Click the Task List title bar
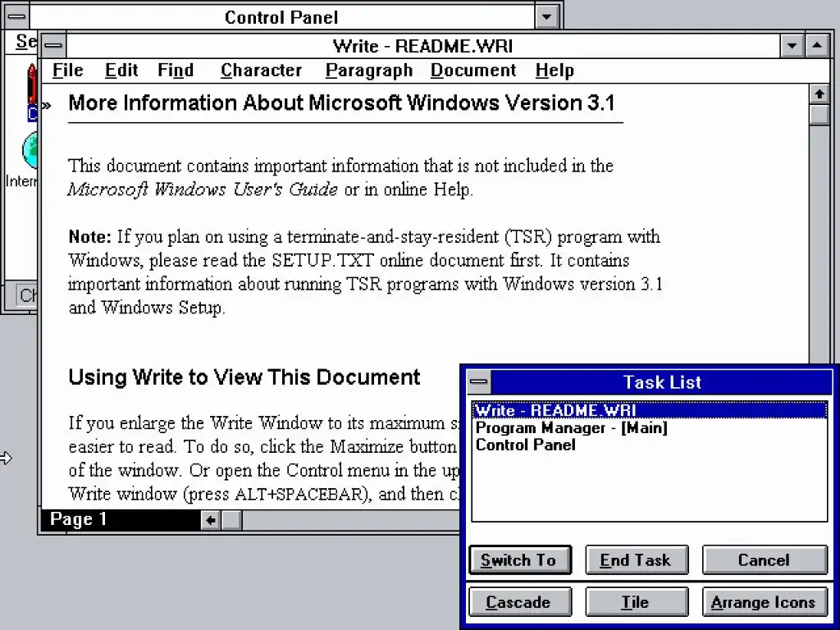This screenshot has height=630, width=840. pyautogui.click(x=662, y=382)
